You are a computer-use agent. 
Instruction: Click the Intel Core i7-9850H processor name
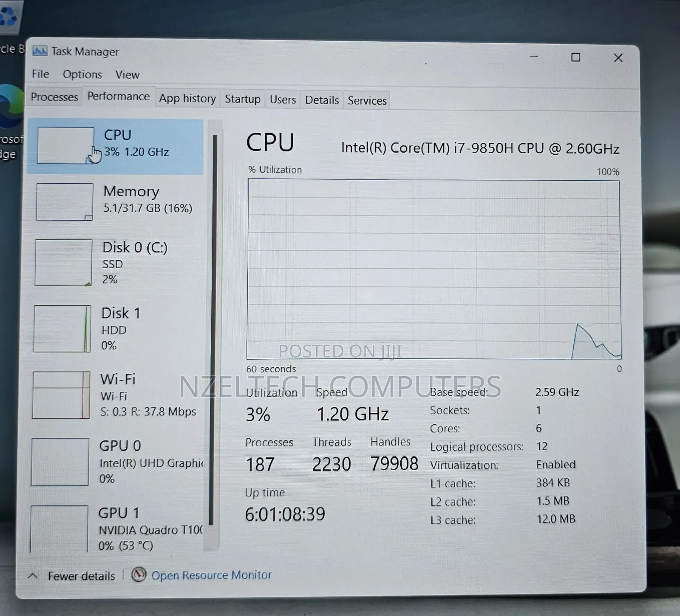480,148
